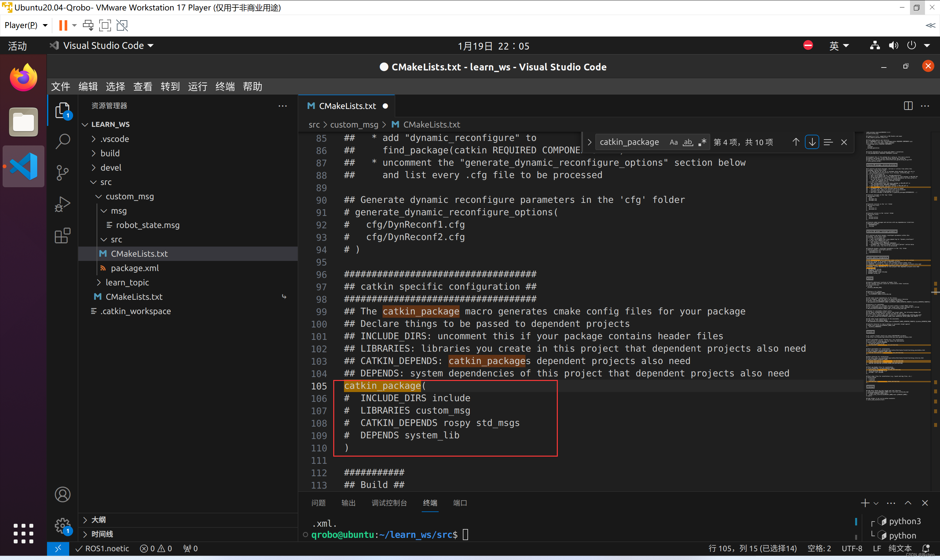Open the Source Control view
Screen dimensions: 940x560
click(x=63, y=173)
